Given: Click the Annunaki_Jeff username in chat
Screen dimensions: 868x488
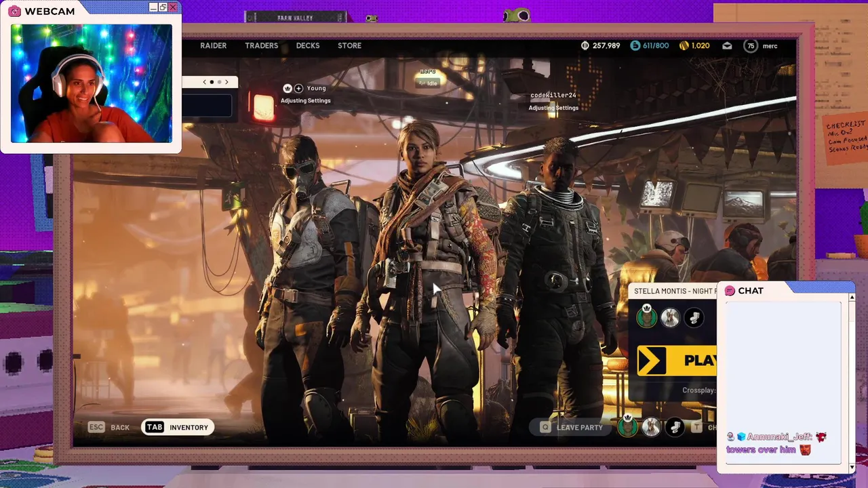Looking at the screenshot, I should click(x=779, y=437).
